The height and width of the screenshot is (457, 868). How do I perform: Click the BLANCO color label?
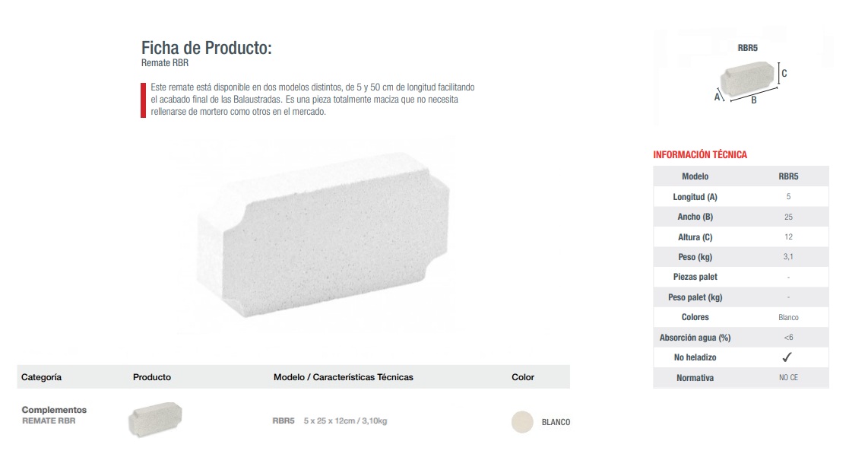[556, 422]
